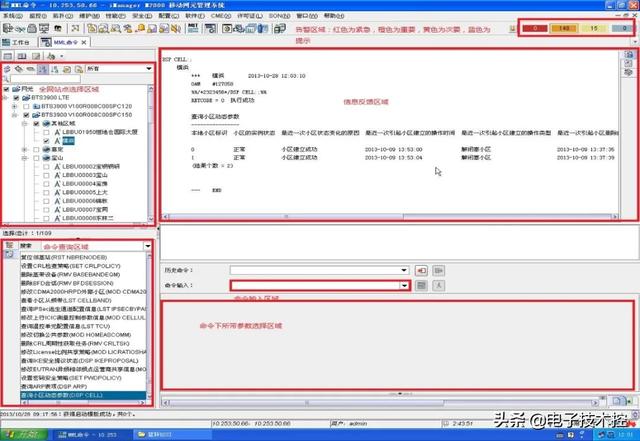Open the CME menu

(x=220, y=16)
